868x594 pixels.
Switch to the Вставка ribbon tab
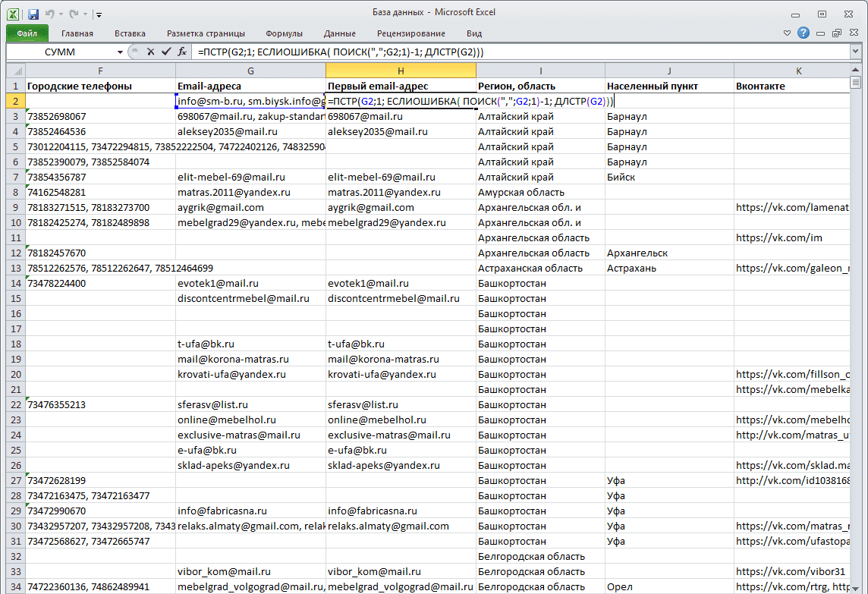pos(130,33)
